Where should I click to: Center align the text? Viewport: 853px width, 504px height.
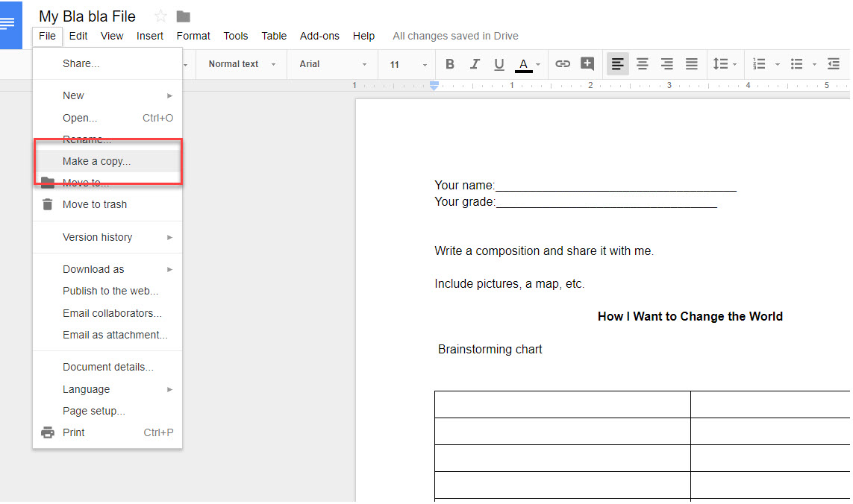pyautogui.click(x=642, y=64)
